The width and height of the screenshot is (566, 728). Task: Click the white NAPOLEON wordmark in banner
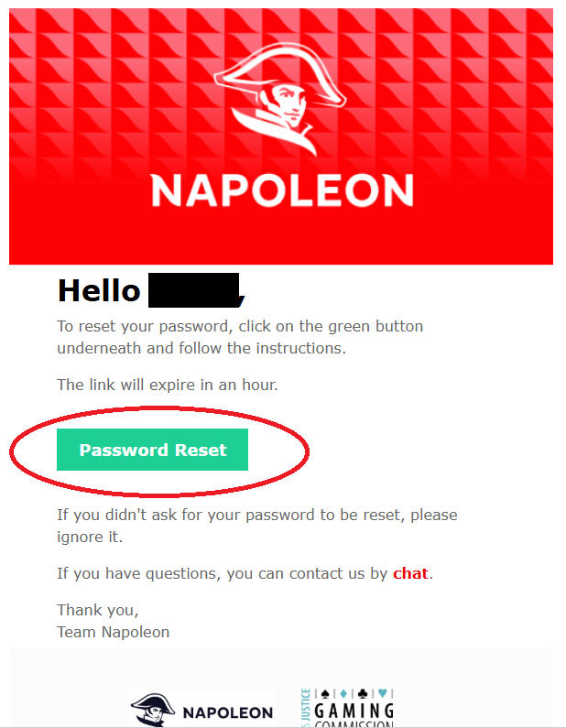tap(281, 190)
